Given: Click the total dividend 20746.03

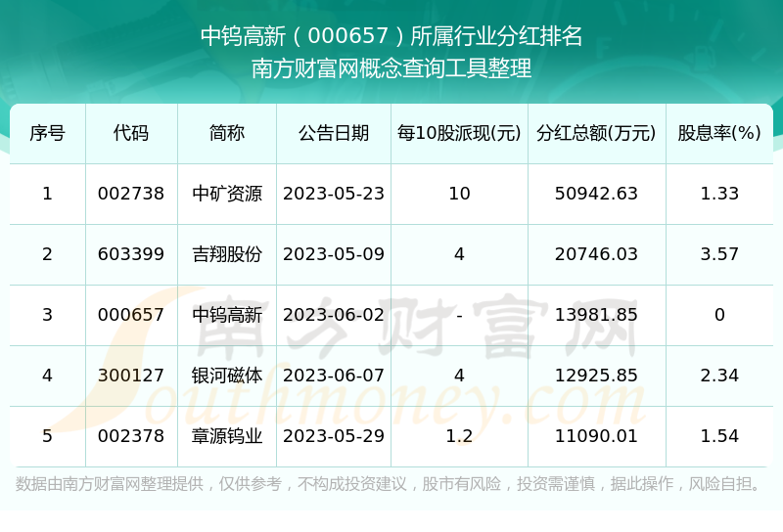Looking at the screenshot, I should pos(596,254).
